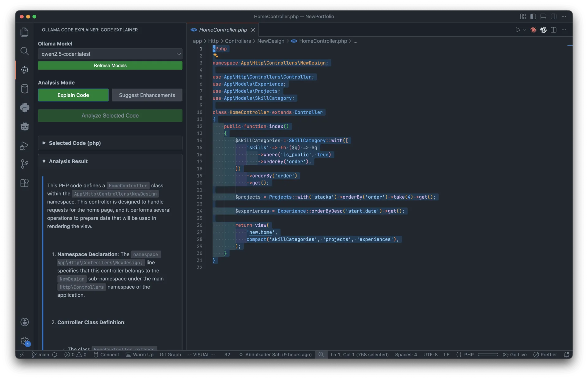Click the remote window icon in status bar
The height and width of the screenshot is (379, 588).
(21, 355)
